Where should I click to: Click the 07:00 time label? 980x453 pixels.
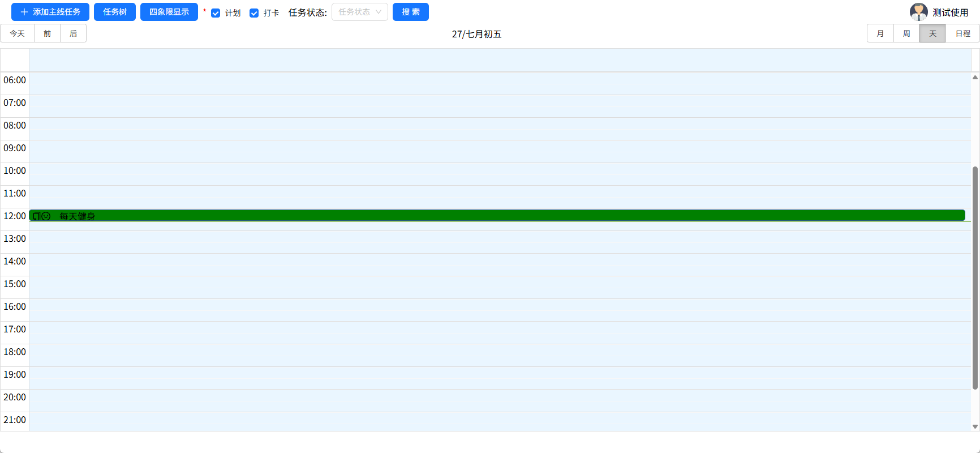15,103
